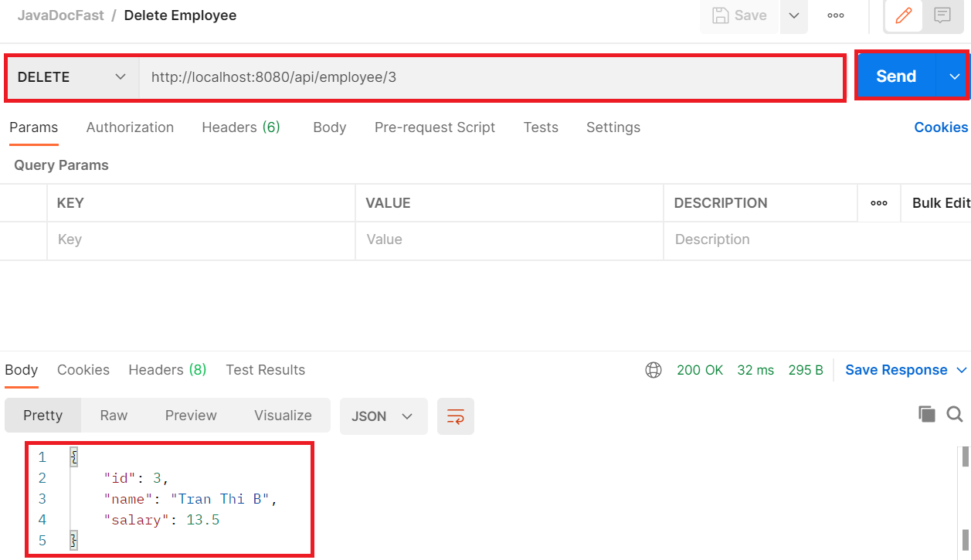Click the Save button

(740, 15)
